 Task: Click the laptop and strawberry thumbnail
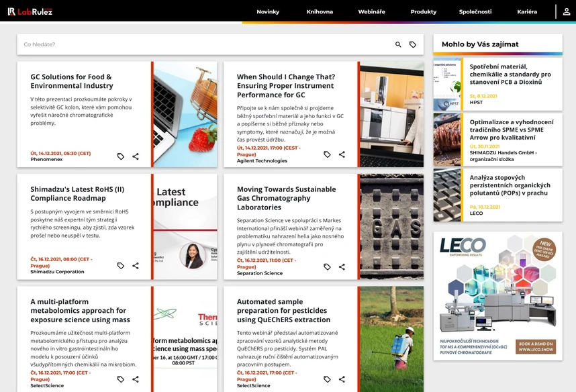[x=185, y=114]
